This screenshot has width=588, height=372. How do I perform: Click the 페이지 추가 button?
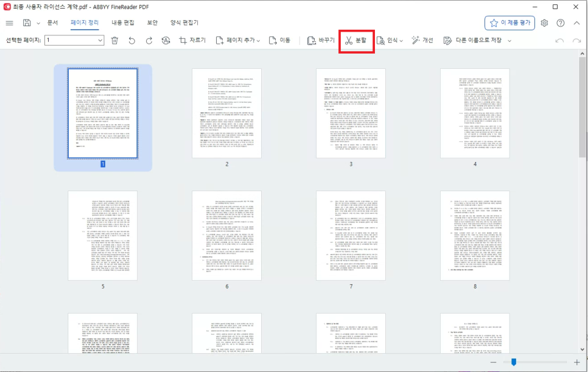point(235,40)
